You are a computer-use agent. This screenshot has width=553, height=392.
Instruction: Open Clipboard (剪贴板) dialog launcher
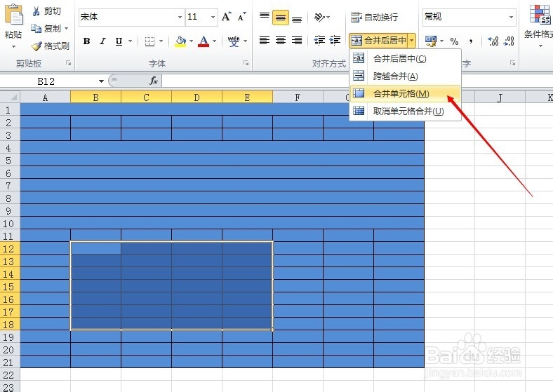(x=68, y=63)
